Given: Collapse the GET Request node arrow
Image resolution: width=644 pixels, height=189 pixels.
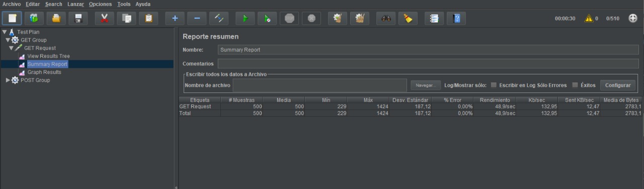Looking at the screenshot, I should [x=11, y=48].
